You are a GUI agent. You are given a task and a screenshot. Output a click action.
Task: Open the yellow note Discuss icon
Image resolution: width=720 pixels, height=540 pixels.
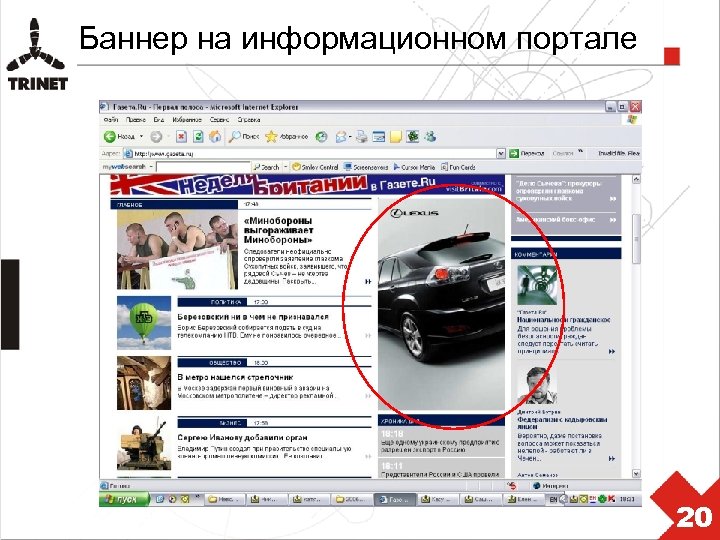[395, 136]
